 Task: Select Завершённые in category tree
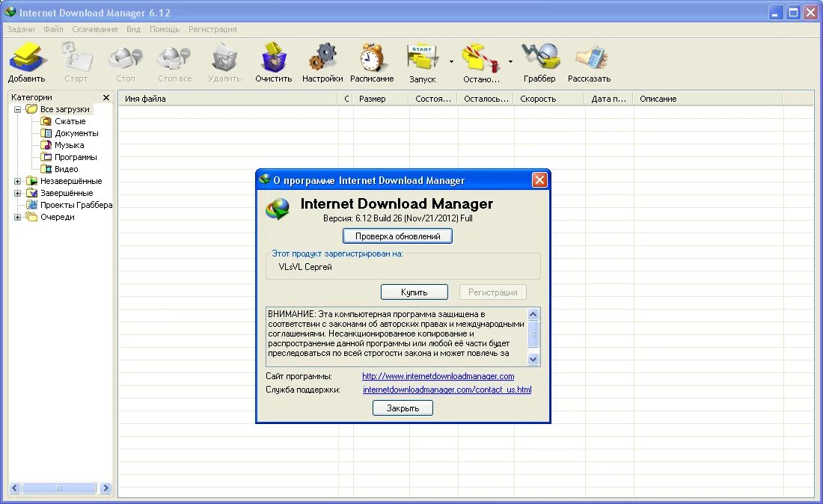click(67, 193)
